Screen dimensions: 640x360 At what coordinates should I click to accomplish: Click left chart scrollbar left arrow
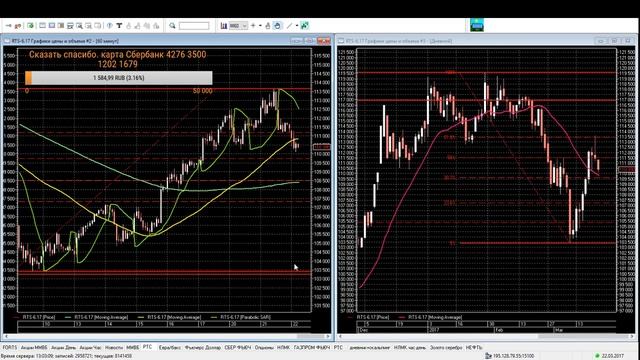coord(6,336)
